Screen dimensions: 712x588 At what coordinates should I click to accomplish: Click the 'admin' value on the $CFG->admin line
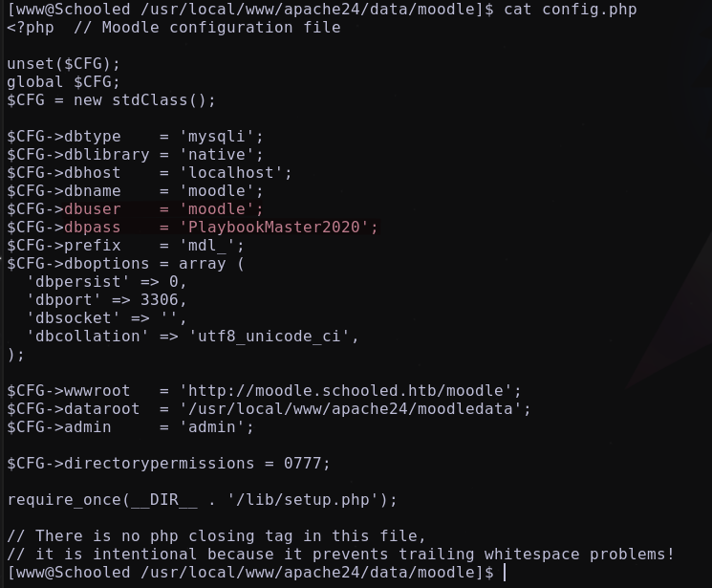tap(211, 427)
